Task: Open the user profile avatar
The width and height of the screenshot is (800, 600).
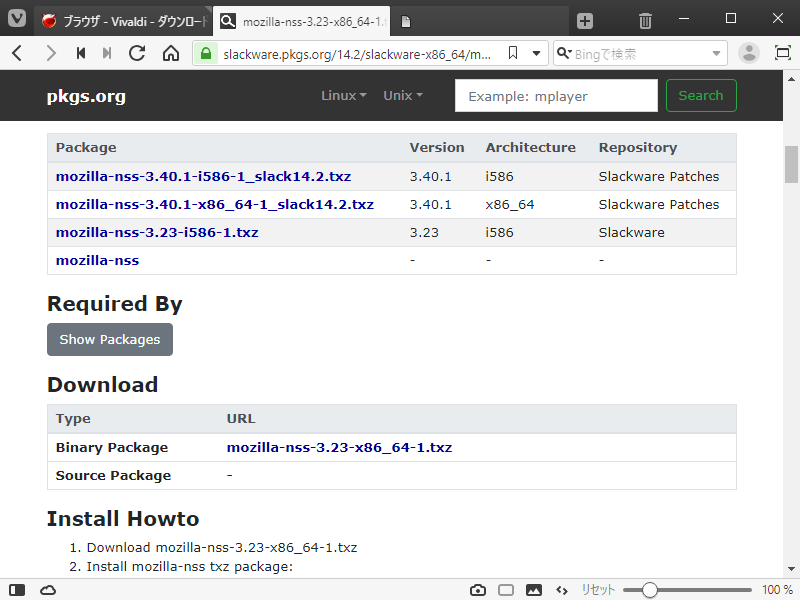Action: 749,53
